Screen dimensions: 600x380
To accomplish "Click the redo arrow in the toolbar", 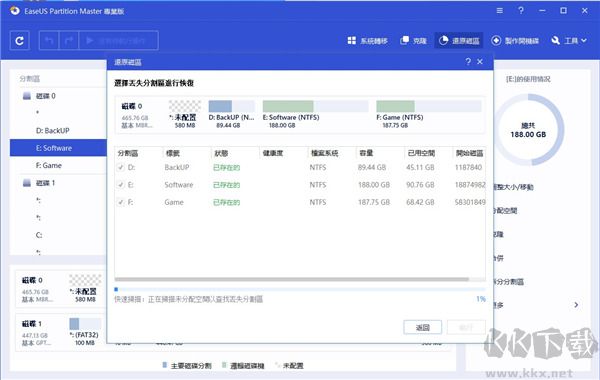I will pos(69,41).
